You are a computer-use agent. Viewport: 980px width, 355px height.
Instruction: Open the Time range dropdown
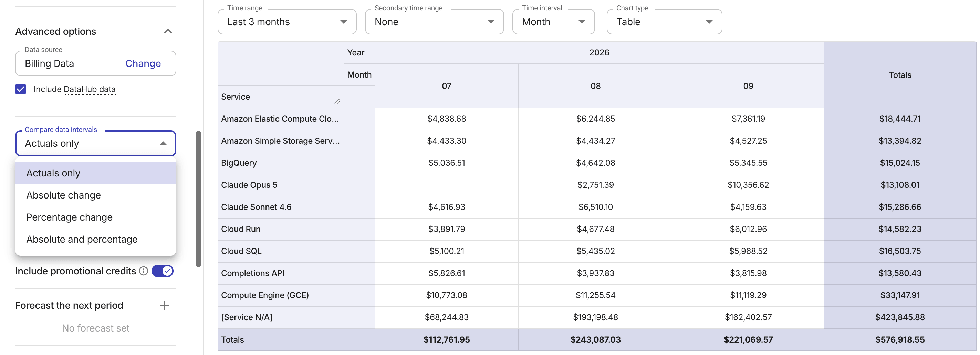tap(287, 22)
